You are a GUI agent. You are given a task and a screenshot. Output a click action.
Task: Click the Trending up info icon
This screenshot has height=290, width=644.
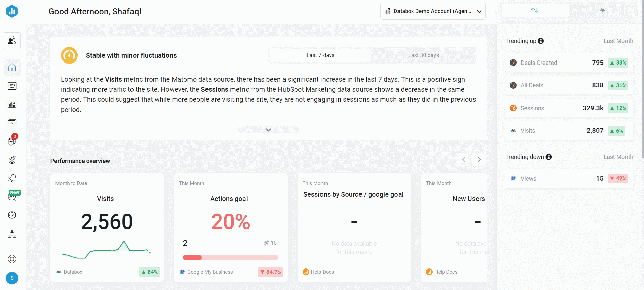(x=541, y=41)
